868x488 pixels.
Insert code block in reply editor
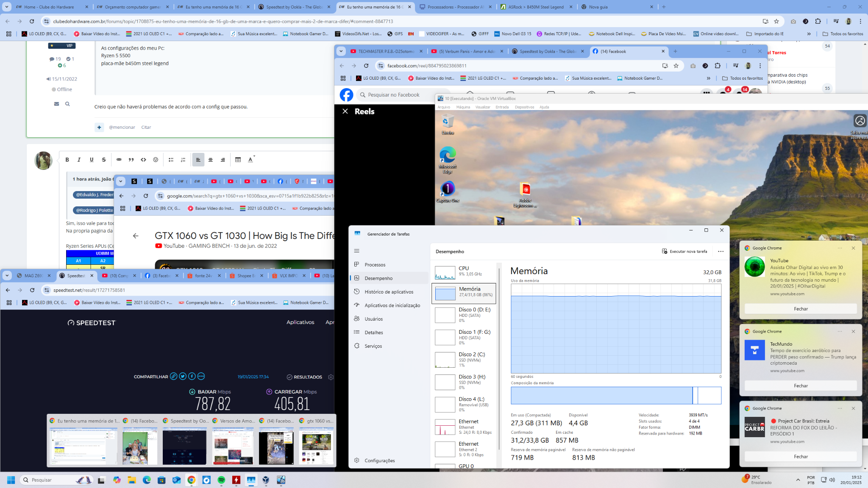click(144, 160)
